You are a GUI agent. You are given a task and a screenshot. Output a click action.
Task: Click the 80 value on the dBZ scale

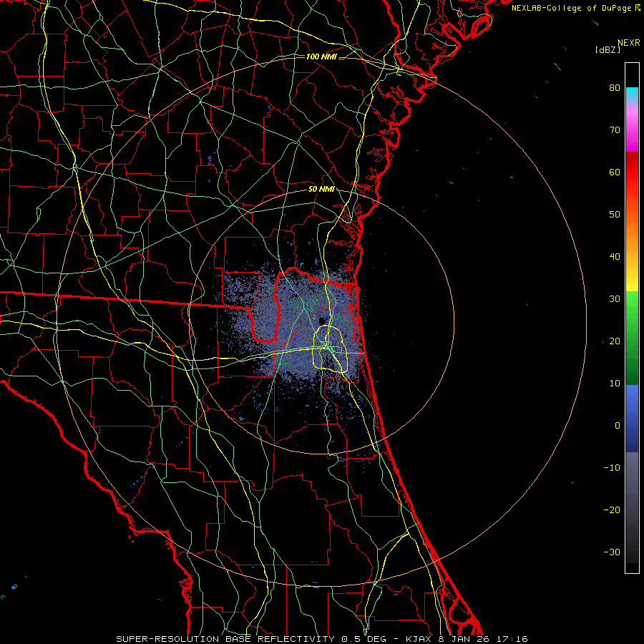[615, 88]
